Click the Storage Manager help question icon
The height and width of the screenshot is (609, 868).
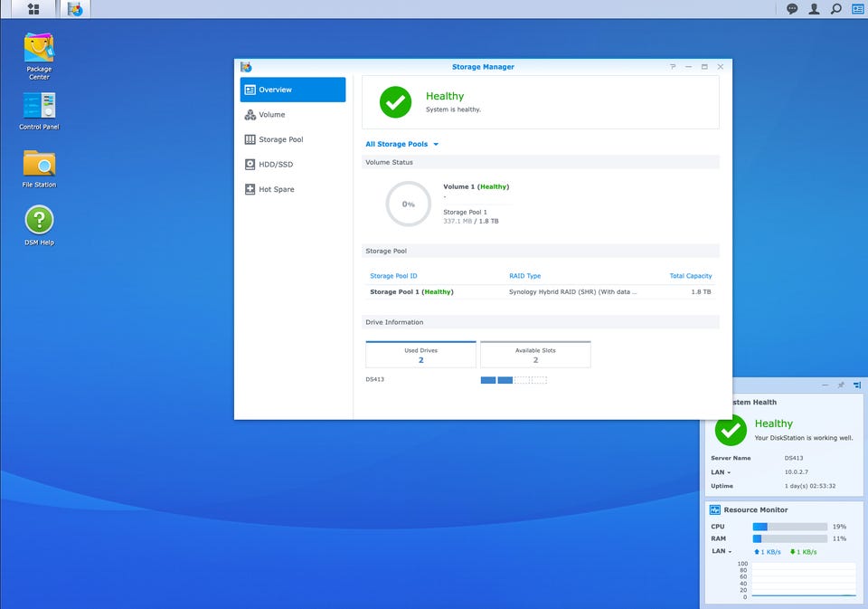point(673,66)
